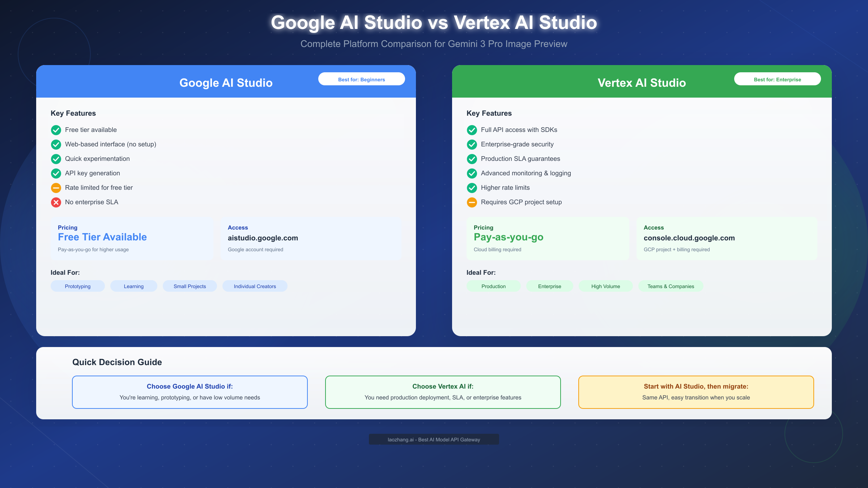The image size is (868, 488).
Task: Click the orange icon next to "Rate limited for free tier"
Action: click(x=56, y=188)
